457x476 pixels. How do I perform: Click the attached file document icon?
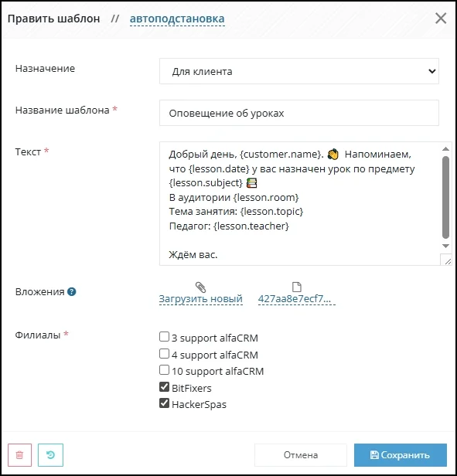(x=297, y=287)
